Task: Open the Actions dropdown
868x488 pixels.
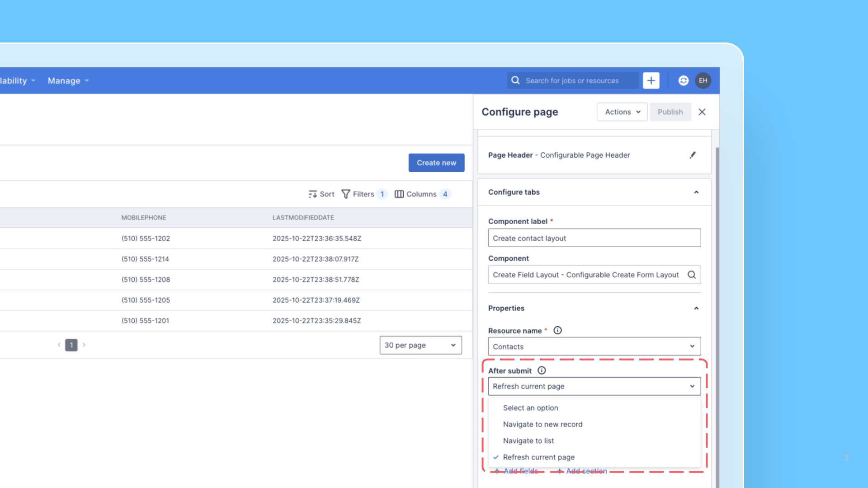Action: pos(622,112)
